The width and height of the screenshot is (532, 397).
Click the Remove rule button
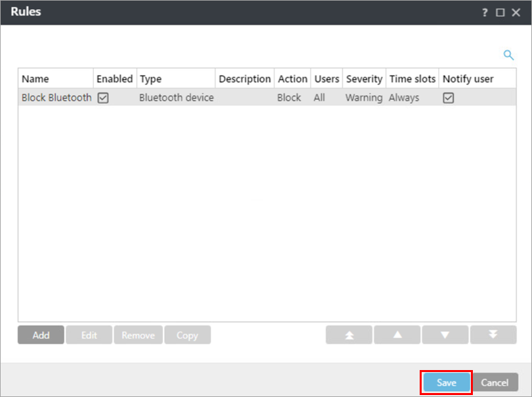point(138,335)
